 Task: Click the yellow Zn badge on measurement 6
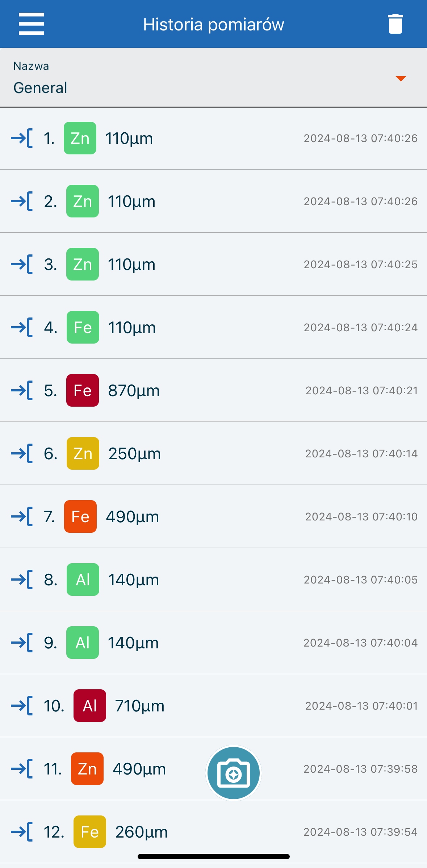[83, 453]
